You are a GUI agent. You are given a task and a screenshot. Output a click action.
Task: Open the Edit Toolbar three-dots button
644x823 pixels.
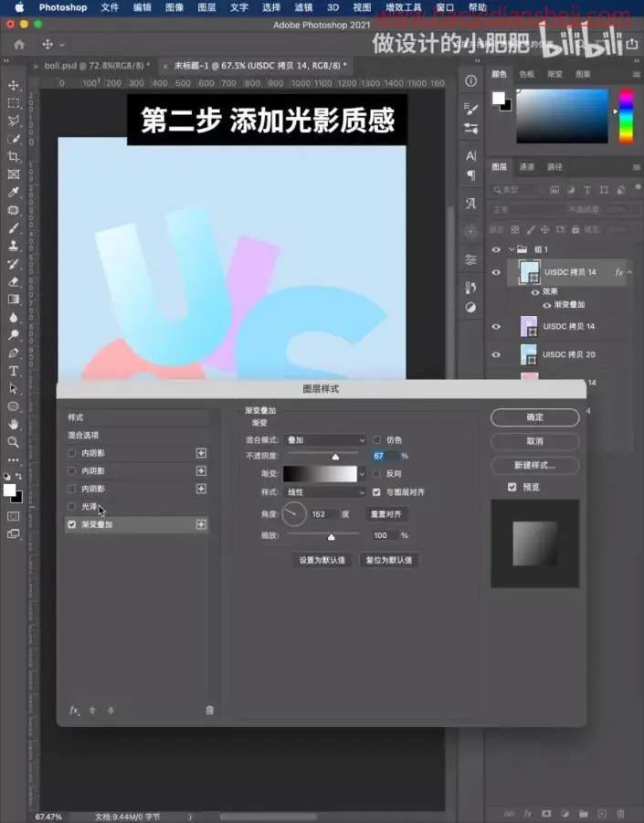(15, 459)
